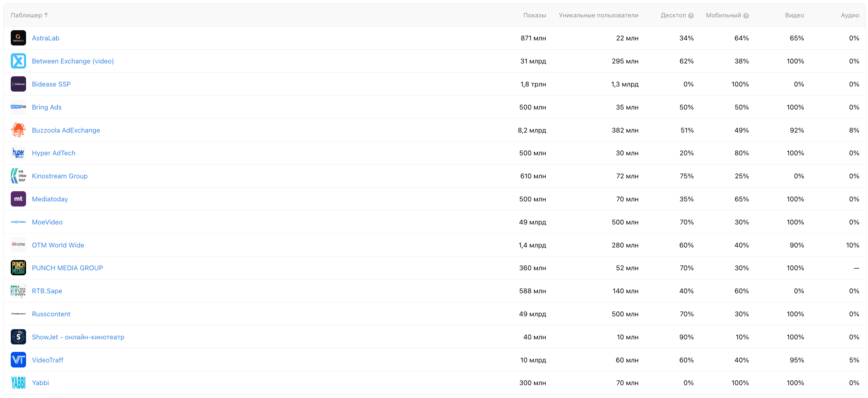
Task: Click the Between Exchange logo icon
Action: click(18, 61)
